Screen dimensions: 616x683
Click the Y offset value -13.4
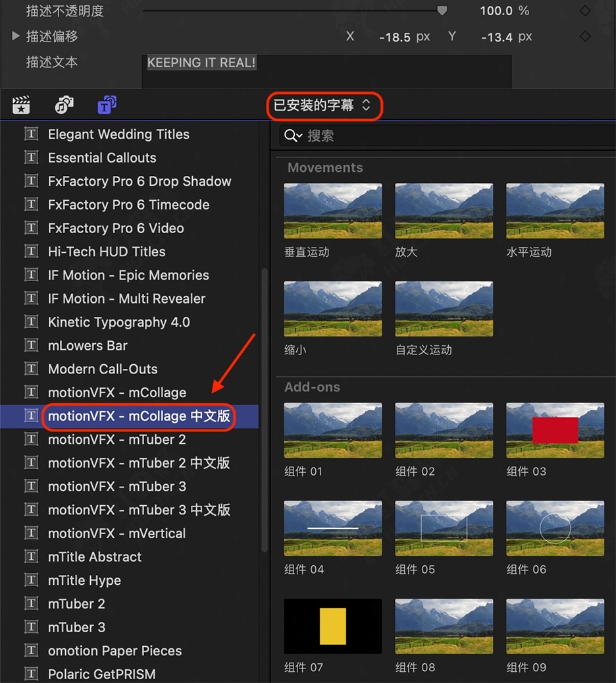pyautogui.click(x=497, y=37)
